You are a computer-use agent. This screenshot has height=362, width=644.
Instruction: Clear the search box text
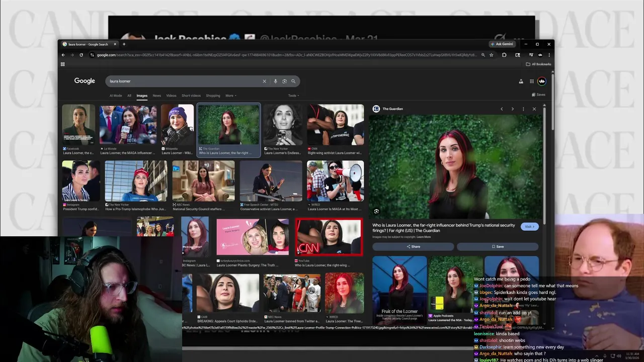[264, 81]
